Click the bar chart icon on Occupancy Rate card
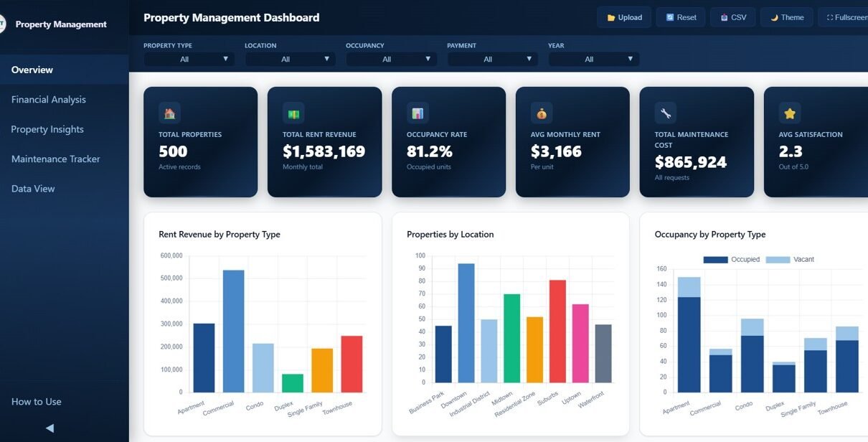 (418, 113)
